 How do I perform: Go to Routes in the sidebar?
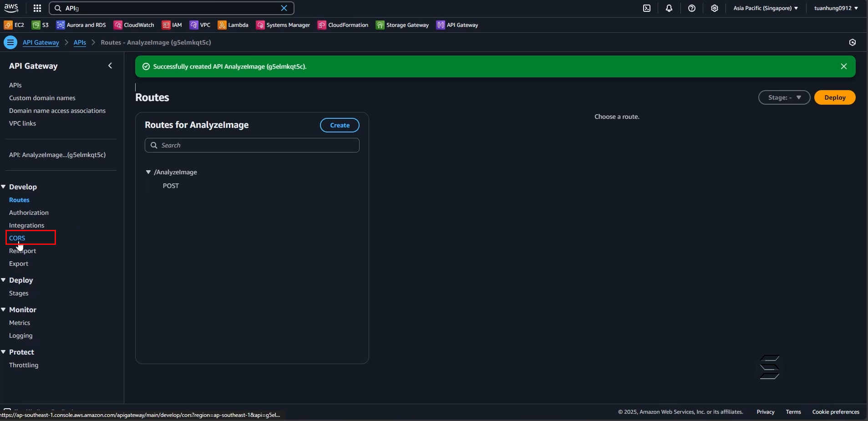coord(19,200)
